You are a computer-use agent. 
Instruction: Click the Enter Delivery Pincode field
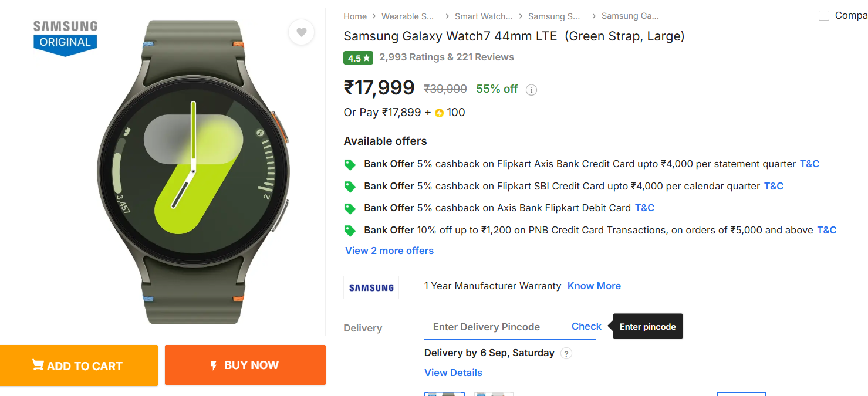point(493,327)
